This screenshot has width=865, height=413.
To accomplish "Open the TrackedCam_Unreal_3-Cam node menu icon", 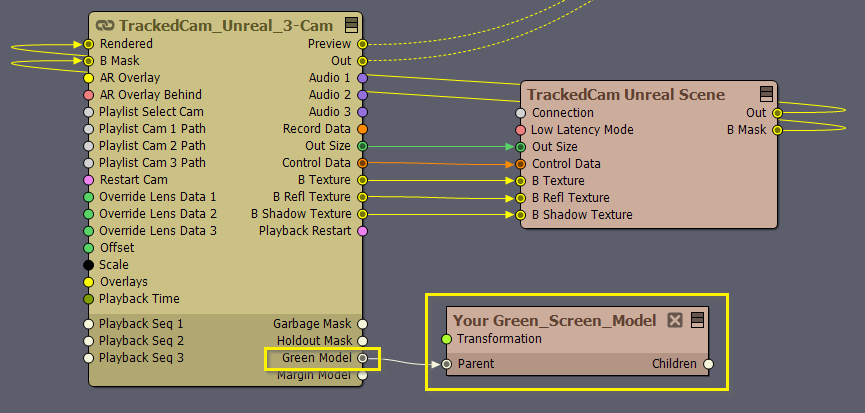I will pyautogui.click(x=352, y=25).
